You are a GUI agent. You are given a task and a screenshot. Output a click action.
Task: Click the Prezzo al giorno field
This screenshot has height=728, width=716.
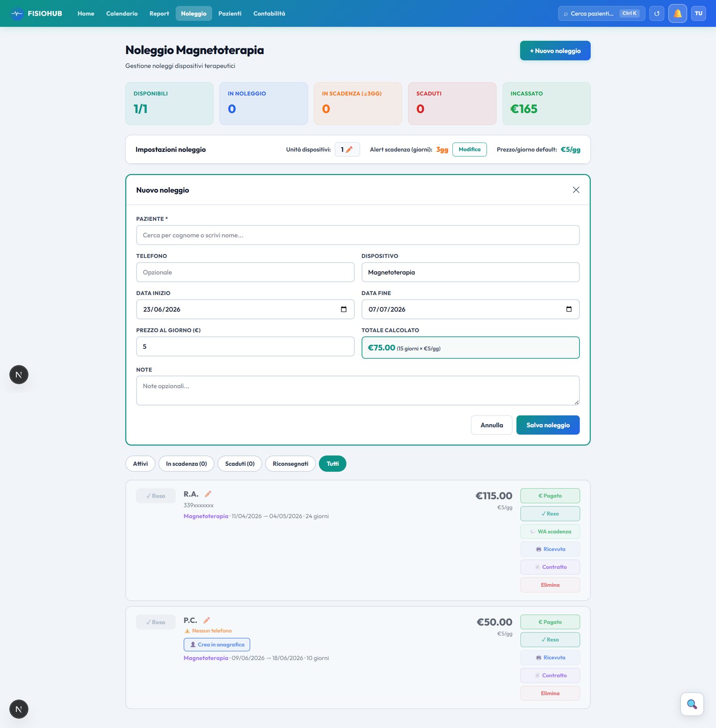245,347
